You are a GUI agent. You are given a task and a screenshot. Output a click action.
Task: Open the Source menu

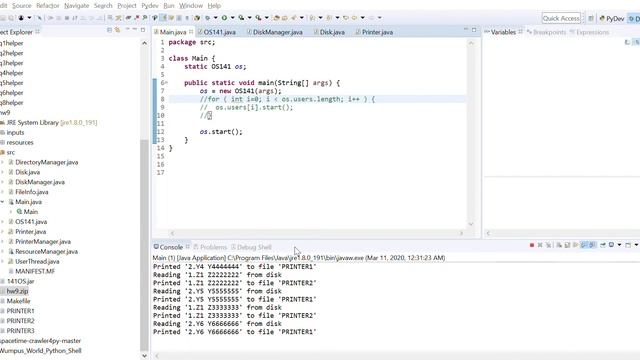click(x=22, y=6)
